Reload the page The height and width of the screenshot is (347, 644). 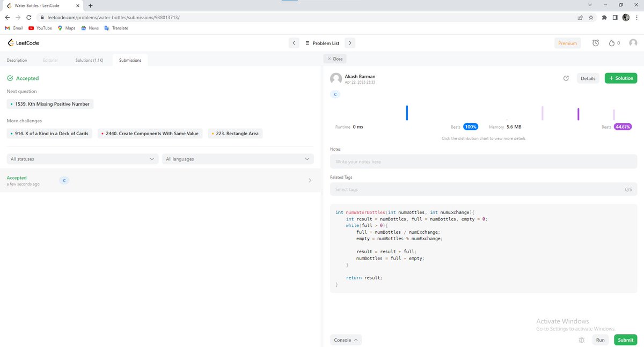[x=29, y=17]
